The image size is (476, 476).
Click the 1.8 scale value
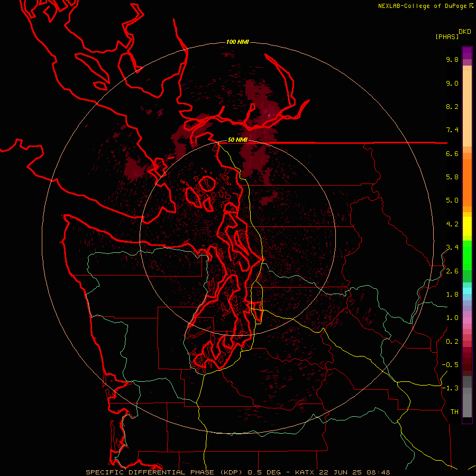tap(452, 295)
